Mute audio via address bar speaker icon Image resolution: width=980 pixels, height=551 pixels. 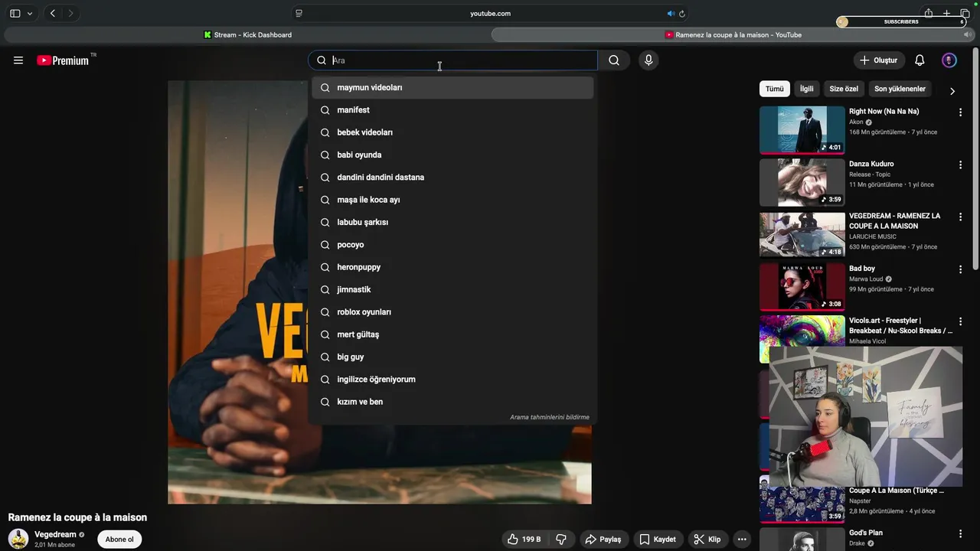671,13
